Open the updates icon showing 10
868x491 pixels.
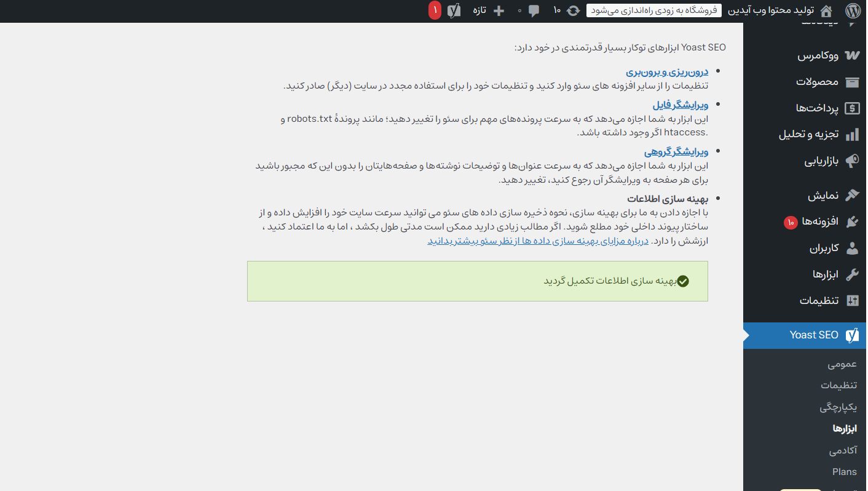(x=573, y=10)
